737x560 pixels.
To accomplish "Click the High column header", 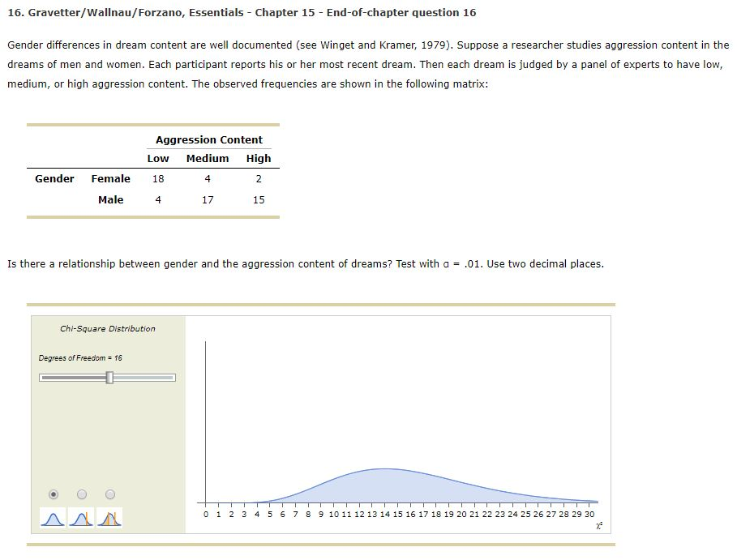I will click(259, 158).
